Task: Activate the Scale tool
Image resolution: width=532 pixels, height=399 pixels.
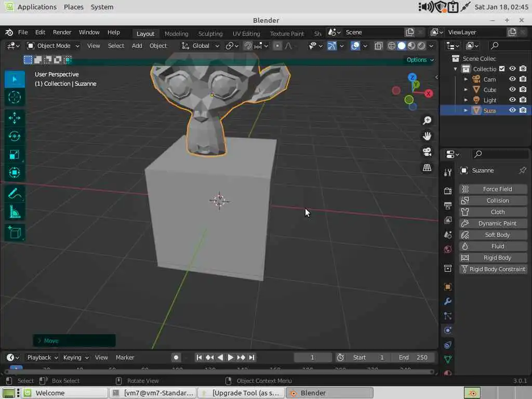Action: point(14,155)
